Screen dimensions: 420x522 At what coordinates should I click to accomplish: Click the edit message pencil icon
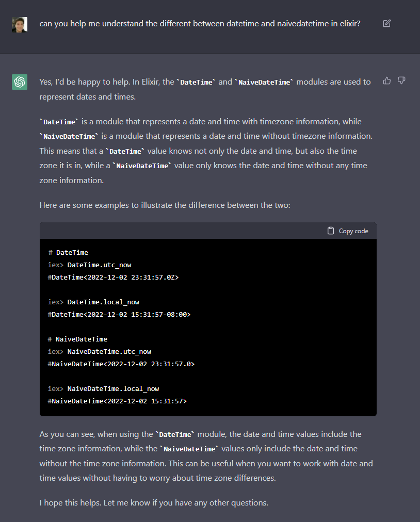386,23
